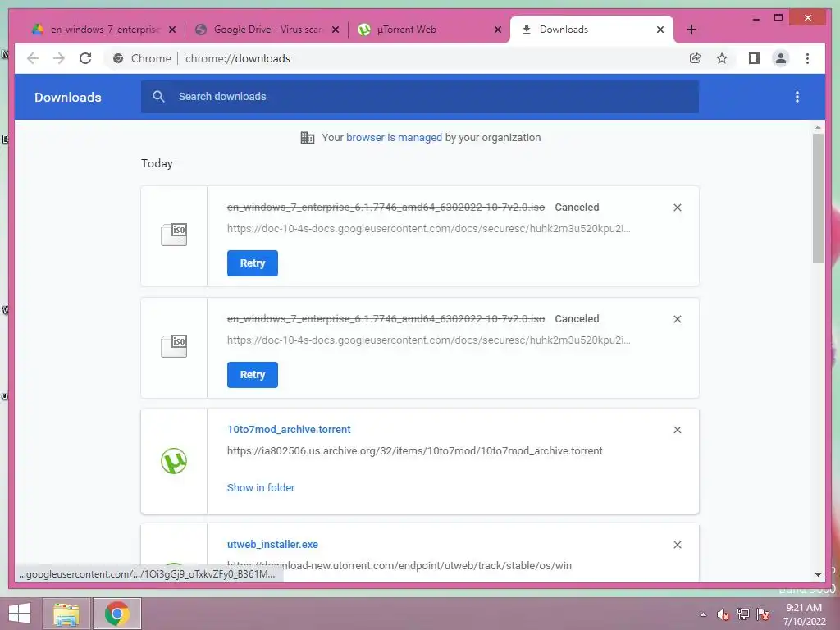Click the first ISO file icon
This screenshot has height=630, width=840.
pos(174,235)
